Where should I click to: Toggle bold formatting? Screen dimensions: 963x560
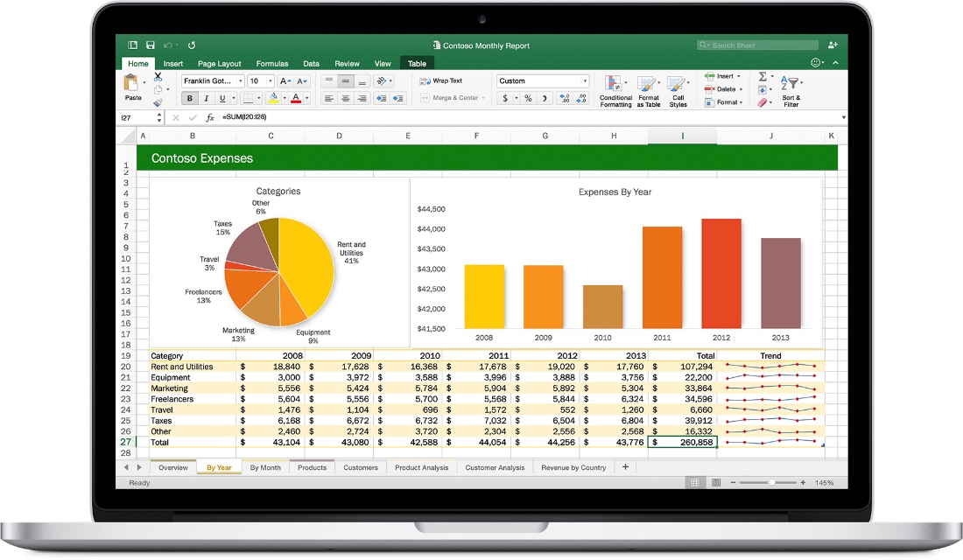189,98
